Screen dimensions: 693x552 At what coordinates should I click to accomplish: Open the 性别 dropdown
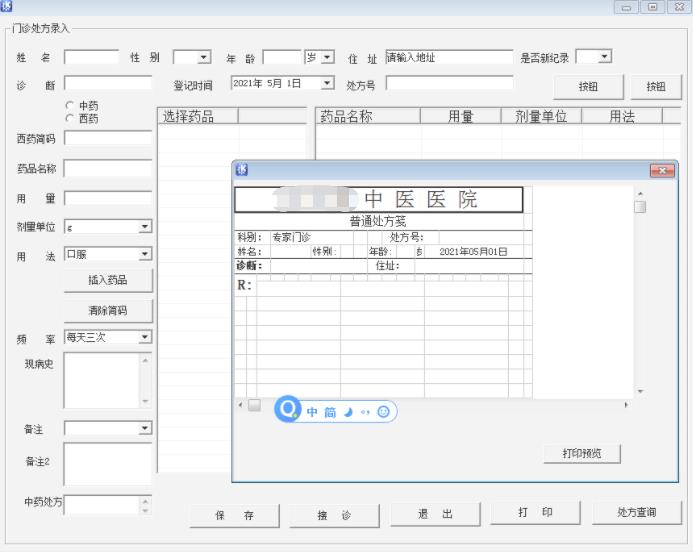coord(204,58)
